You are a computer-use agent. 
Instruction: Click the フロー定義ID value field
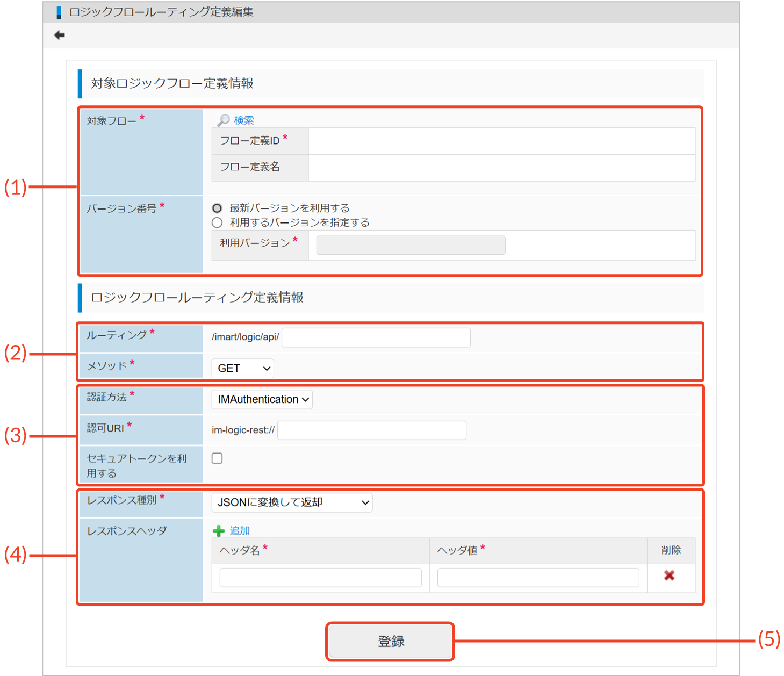coord(501,141)
